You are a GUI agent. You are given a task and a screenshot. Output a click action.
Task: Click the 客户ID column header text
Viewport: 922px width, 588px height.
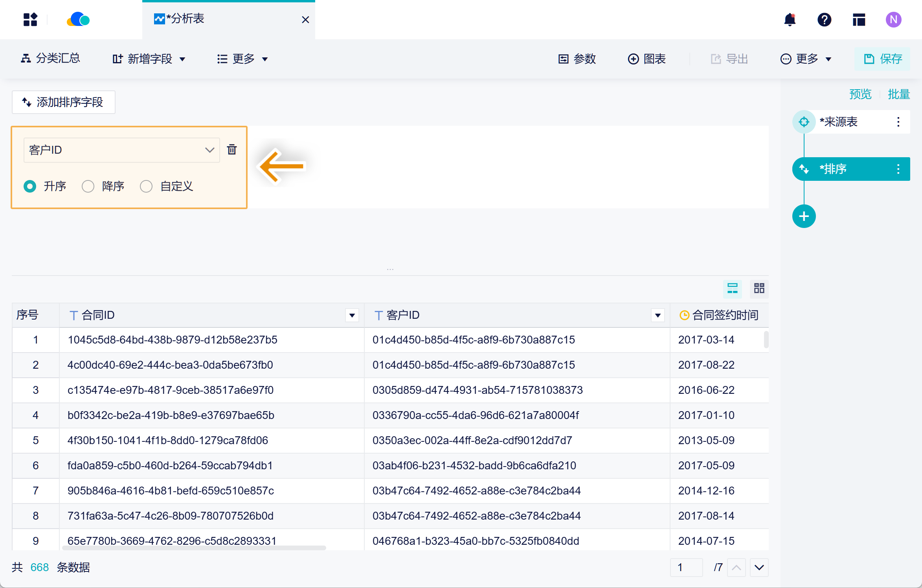(403, 315)
